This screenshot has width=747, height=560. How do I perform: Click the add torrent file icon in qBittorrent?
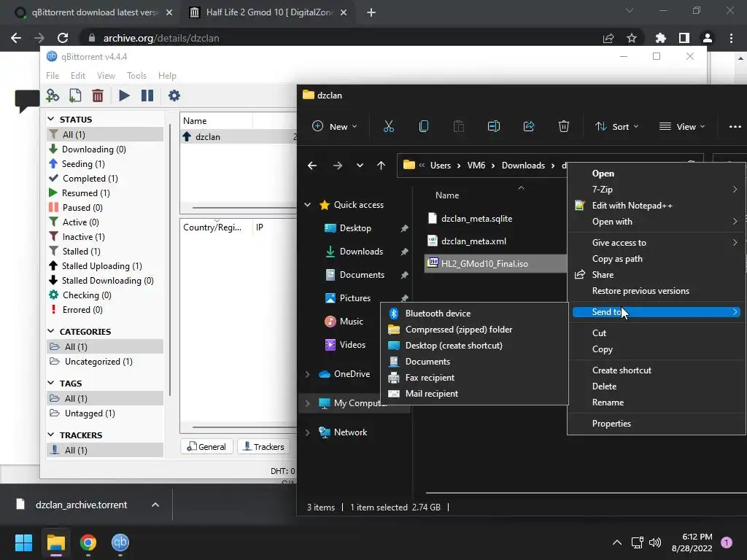[75, 96]
